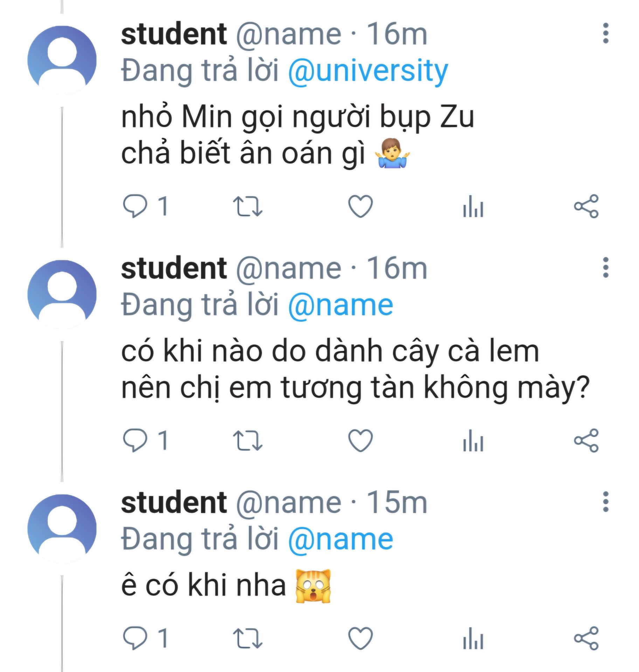Open more options for the first tweet

(x=606, y=34)
